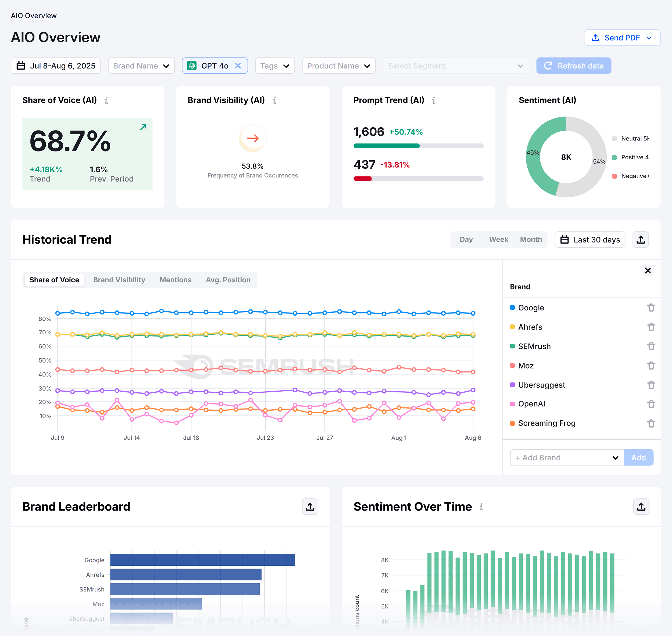Export the Historical Trend chart
Image resolution: width=672 pixels, height=636 pixels.
coord(641,239)
